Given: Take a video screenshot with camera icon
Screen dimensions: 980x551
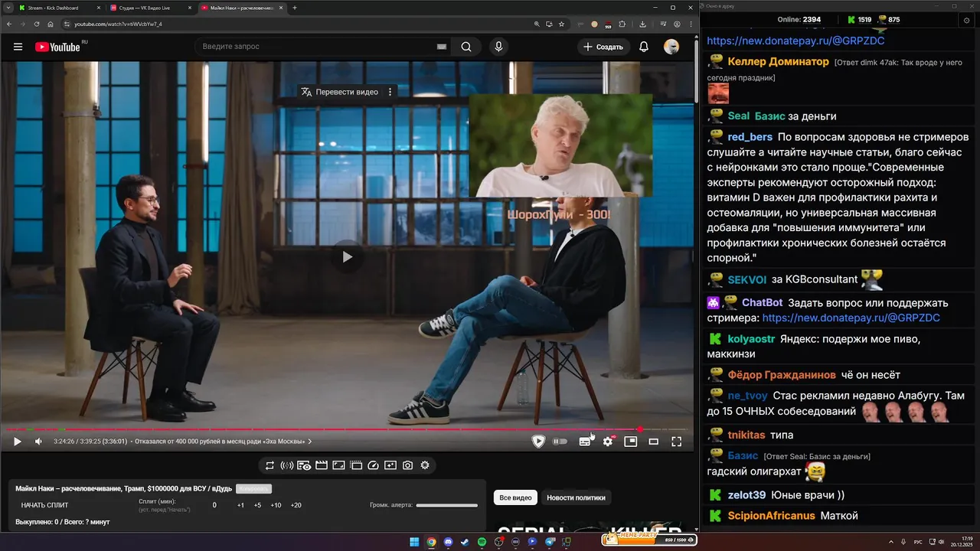Looking at the screenshot, I should (x=407, y=465).
